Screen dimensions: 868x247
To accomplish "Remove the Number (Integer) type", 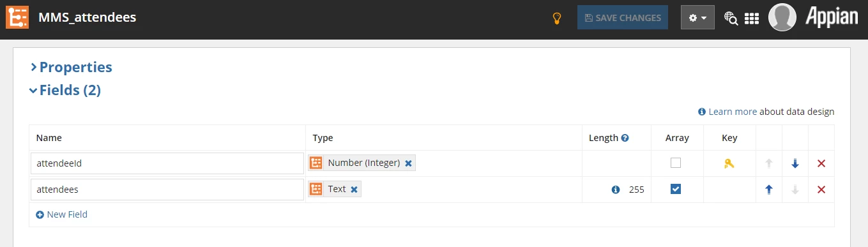I will (409, 163).
